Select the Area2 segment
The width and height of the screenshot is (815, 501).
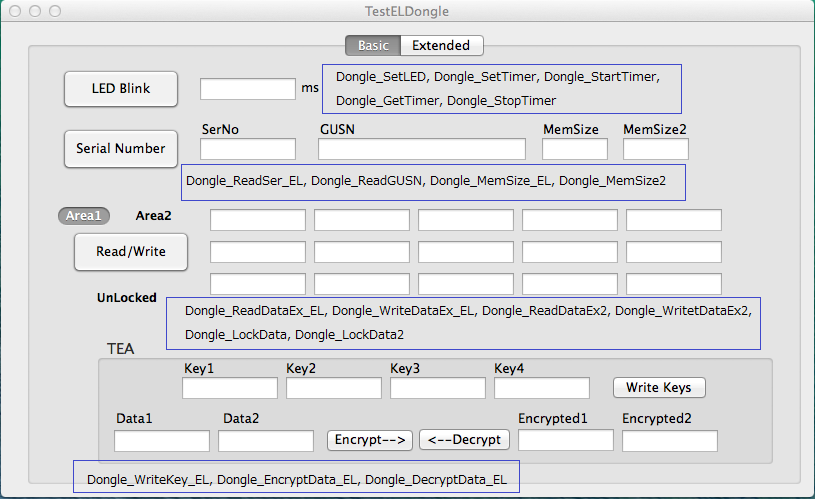pyautogui.click(x=153, y=216)
